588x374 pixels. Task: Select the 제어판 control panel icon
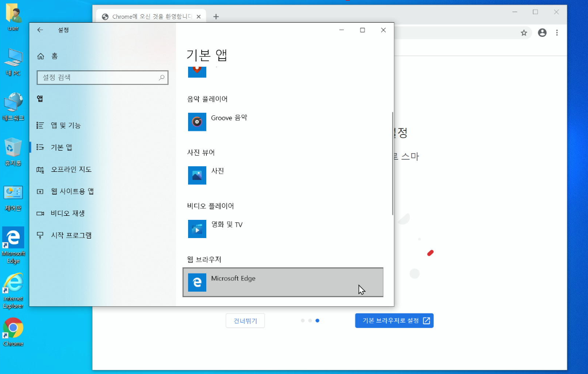coord(13,198)
